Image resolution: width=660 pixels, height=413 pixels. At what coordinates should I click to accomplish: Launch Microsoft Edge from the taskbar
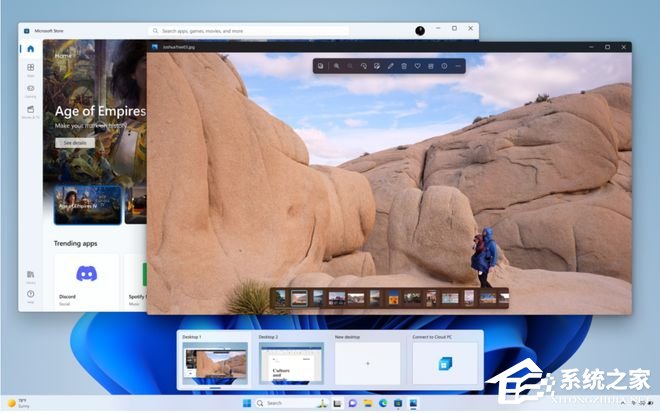(x=383, y=403)
